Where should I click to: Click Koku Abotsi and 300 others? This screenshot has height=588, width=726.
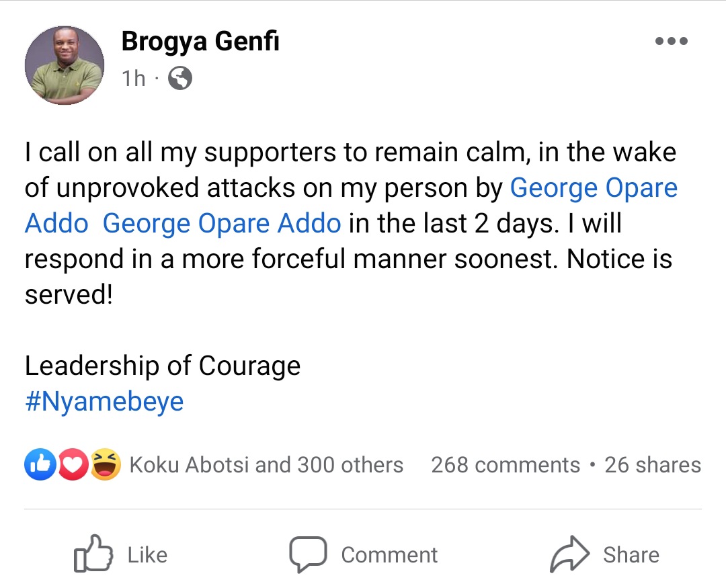(x=266, y=464)
